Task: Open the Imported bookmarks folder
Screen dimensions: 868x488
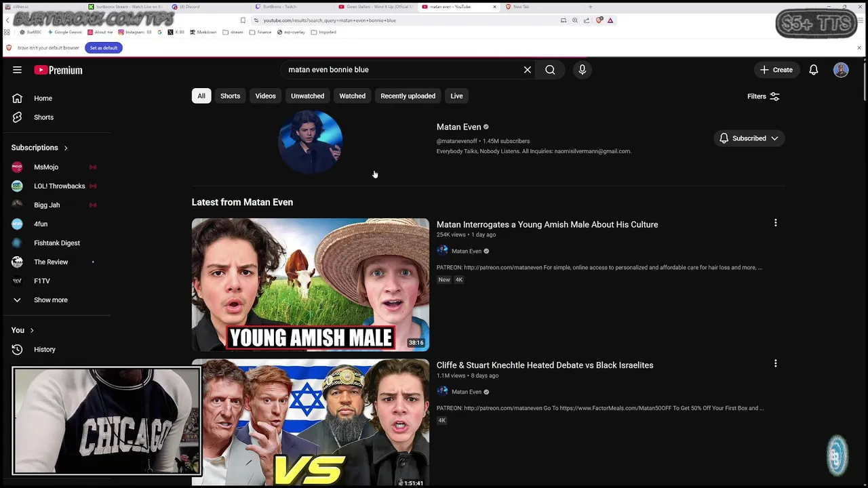Action: click(323, 32)
